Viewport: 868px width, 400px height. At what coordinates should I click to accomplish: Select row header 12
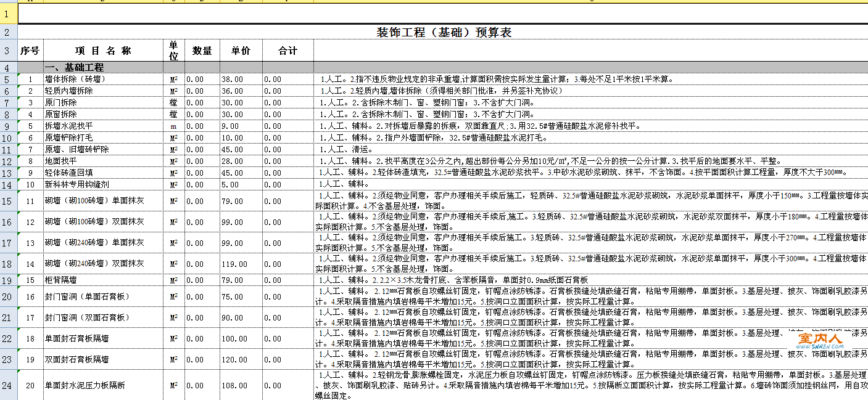coord(8,161)
